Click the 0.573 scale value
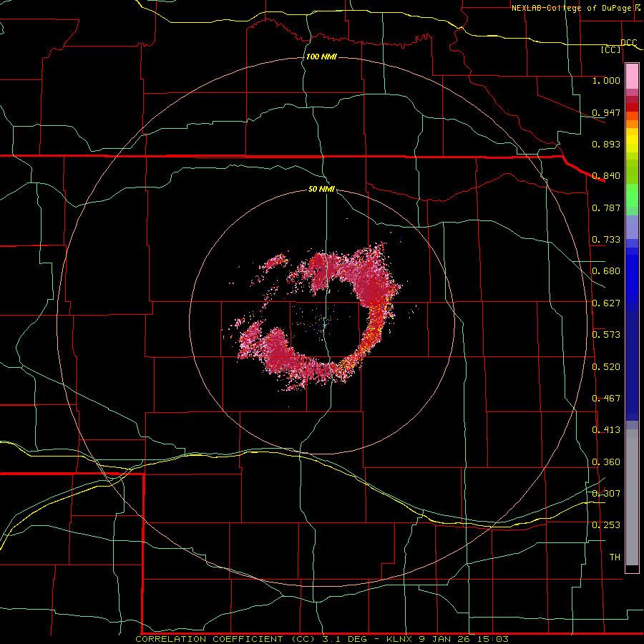644x644 pixels. (x=606, y=335)
